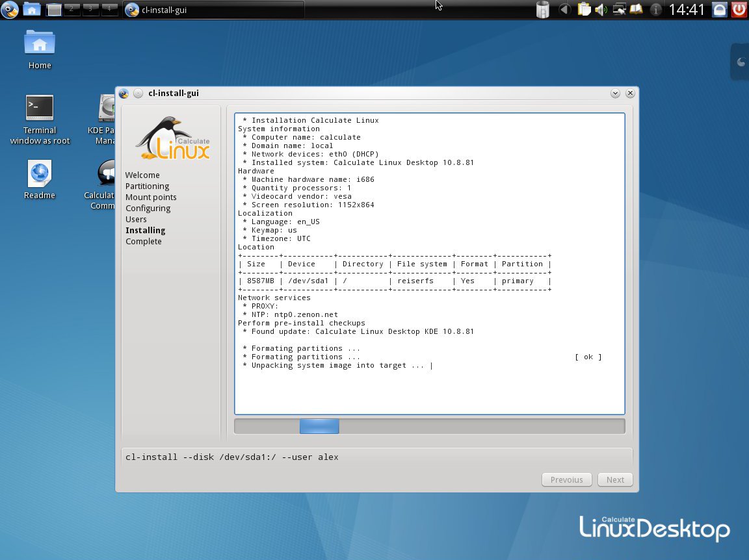This screenshot has height=560, width=749.
Task: Open the Kickoff application launcher menu
Action: (x=10, y=10)
